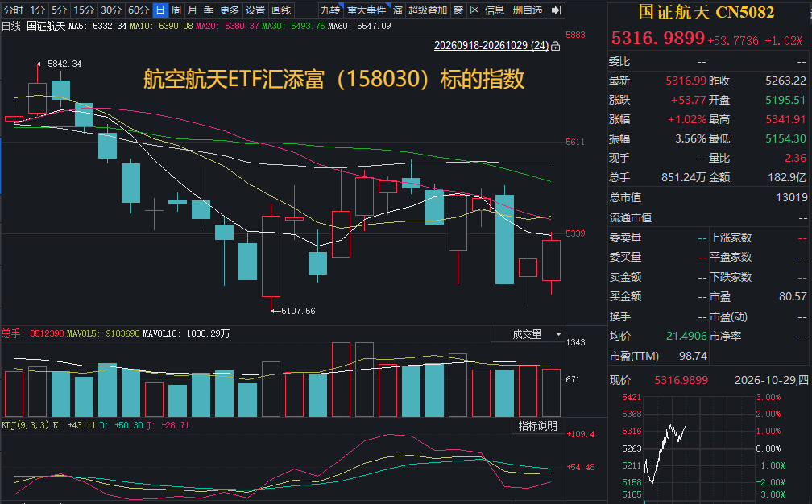The height and width of the screenshot is (504, 812).
Task: Switch to the 季 quarterly K-line
Action: coord(209,10)
